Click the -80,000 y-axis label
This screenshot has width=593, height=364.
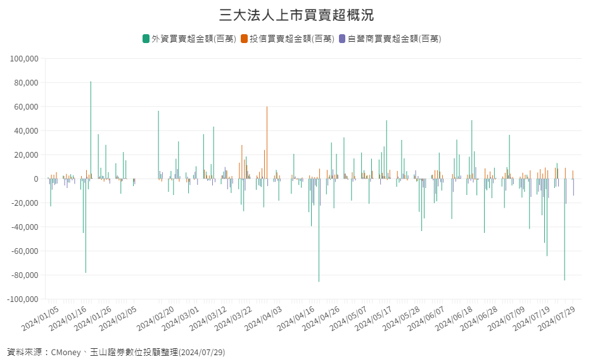click(x=25, y=275)
